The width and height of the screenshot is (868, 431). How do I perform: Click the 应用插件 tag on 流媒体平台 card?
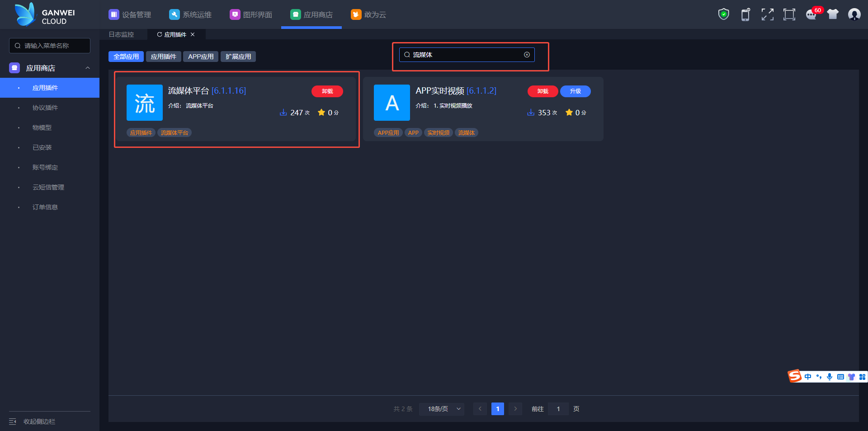[141, 133]
